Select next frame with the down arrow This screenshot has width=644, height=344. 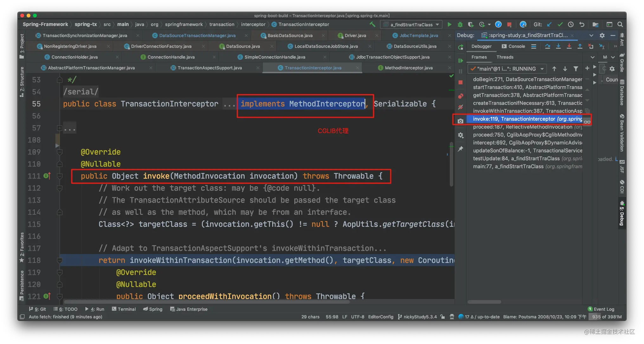pos(565,69)
